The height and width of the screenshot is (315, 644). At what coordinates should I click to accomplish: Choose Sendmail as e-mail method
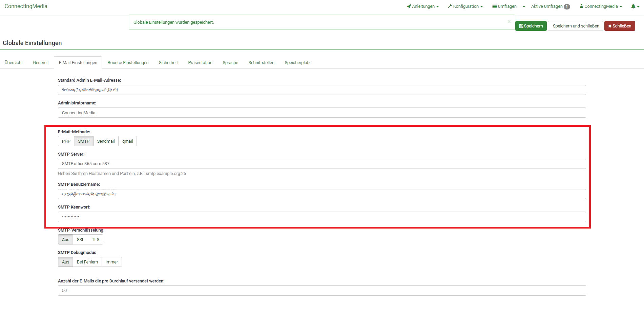coord(106,141)
